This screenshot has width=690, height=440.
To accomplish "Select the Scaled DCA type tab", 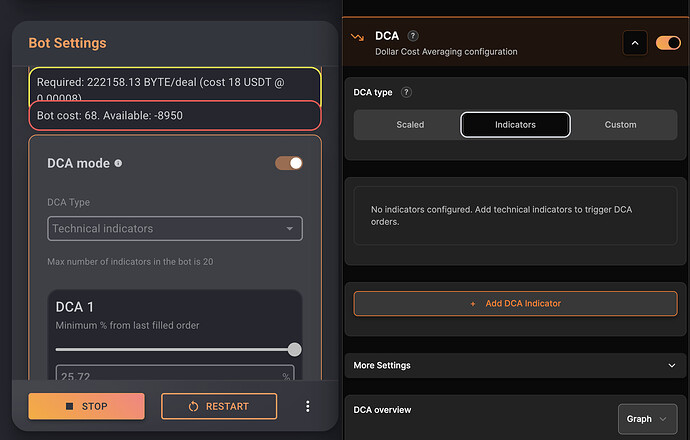I will click(x=410, y=125).
